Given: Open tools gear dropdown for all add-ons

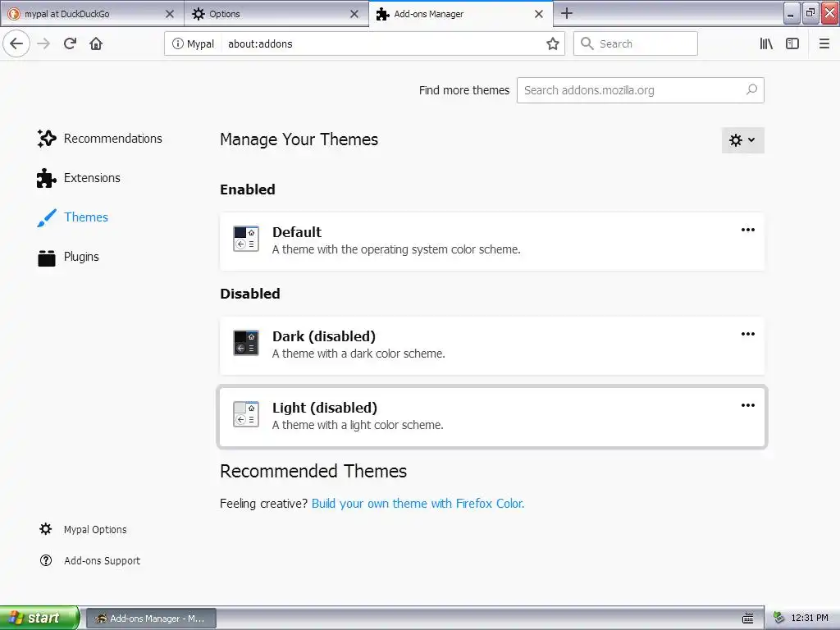Looking at the screenshot, I should click(x=742, y=140).
